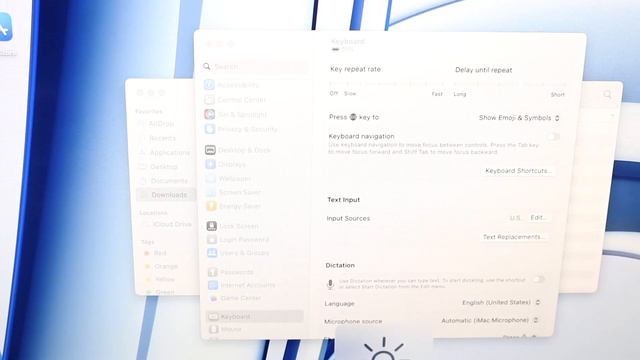The height and width of the screenshot is (360, 640).
Task: Open the Show Emoji & Symbols dropdown
Action: [519, 118]
